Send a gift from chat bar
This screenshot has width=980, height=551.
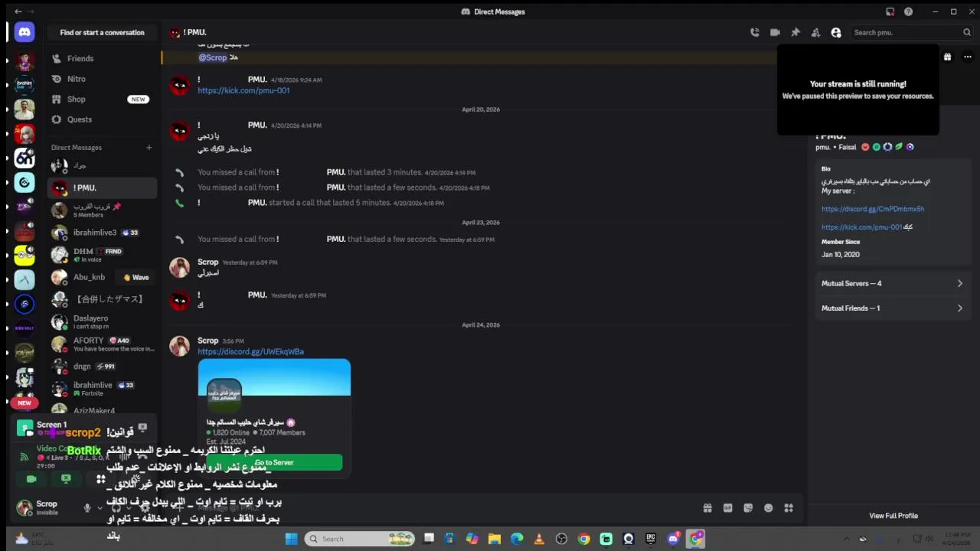[x=707, y=508]
